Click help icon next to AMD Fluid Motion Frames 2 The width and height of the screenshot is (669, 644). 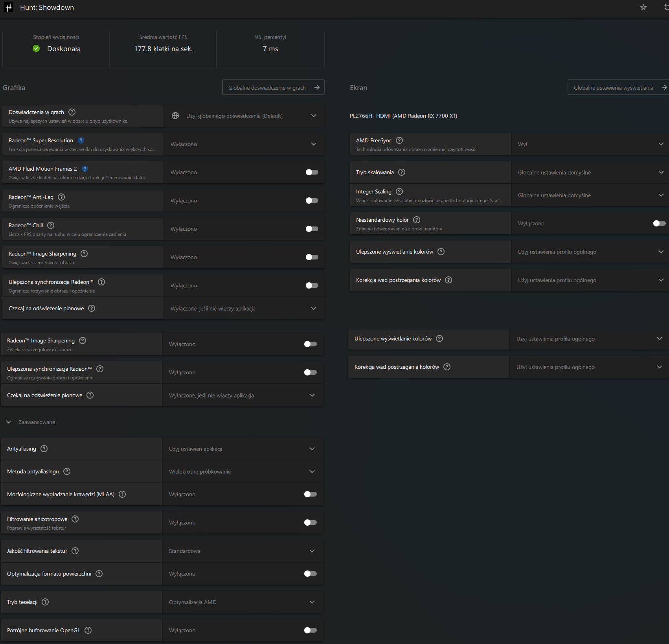click(85, 169)
